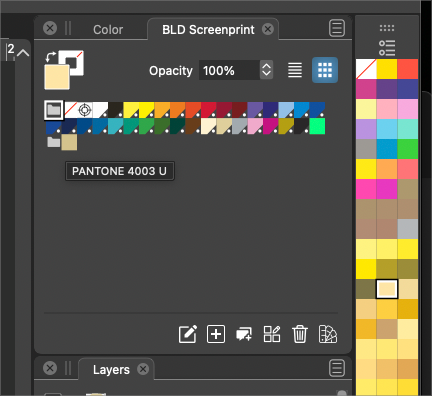Pick the PANTONE 4003 U tan swatch
This screenshot has width=432, height=396.
[69, 142]
